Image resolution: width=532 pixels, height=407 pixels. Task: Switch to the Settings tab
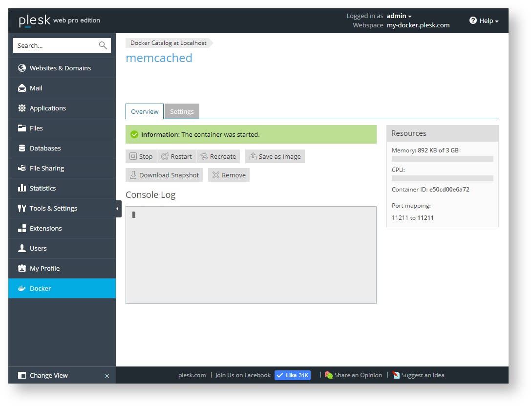tap(182, 111)
